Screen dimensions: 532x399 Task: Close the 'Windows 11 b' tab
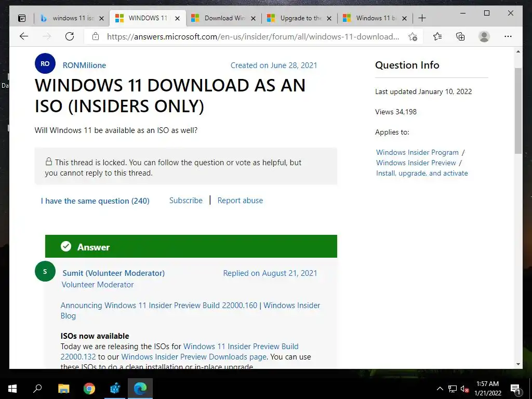(x=404, y=18)
